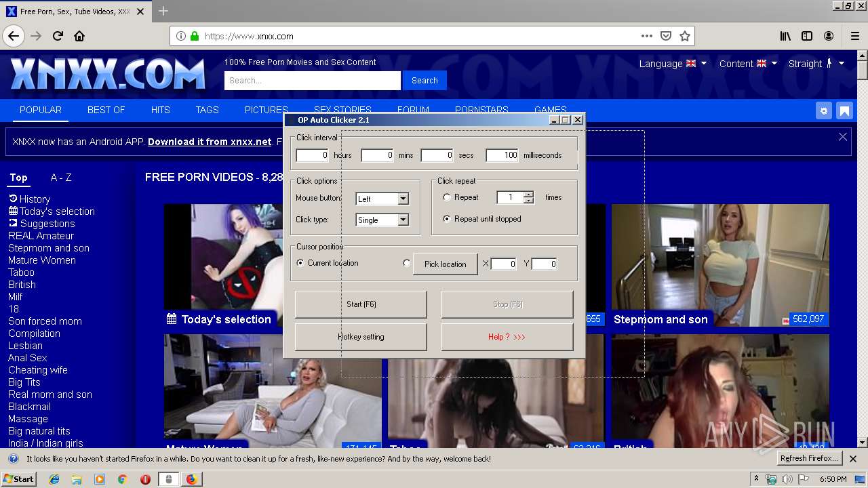This screenshot has width=868, height=488.
Task: Open the Firefox Home page icon
Action: [79, 36]
